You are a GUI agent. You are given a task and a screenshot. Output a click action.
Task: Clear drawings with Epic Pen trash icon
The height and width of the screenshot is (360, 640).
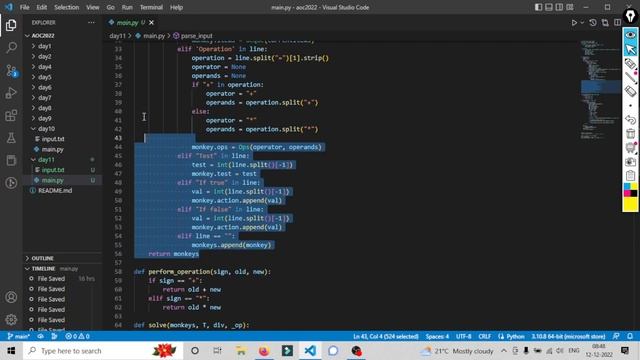(x=631, y=133)
